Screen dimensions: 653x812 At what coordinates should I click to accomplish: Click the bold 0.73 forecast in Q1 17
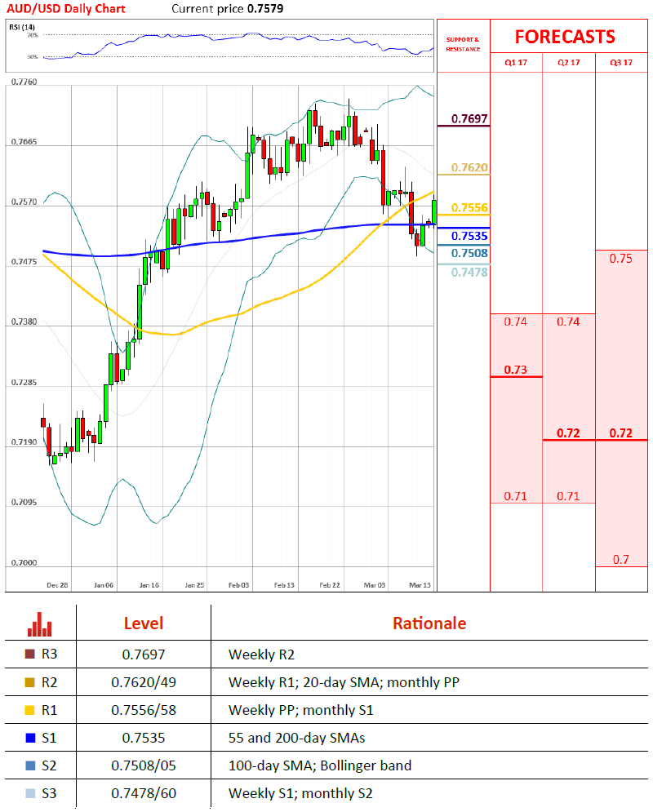(x=515, y=370)
